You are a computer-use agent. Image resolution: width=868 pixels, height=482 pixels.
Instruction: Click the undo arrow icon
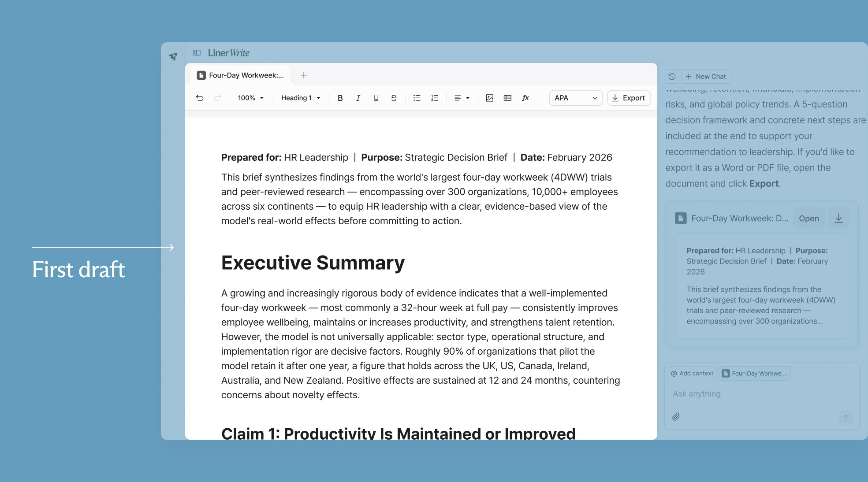(x=200, y=98)
